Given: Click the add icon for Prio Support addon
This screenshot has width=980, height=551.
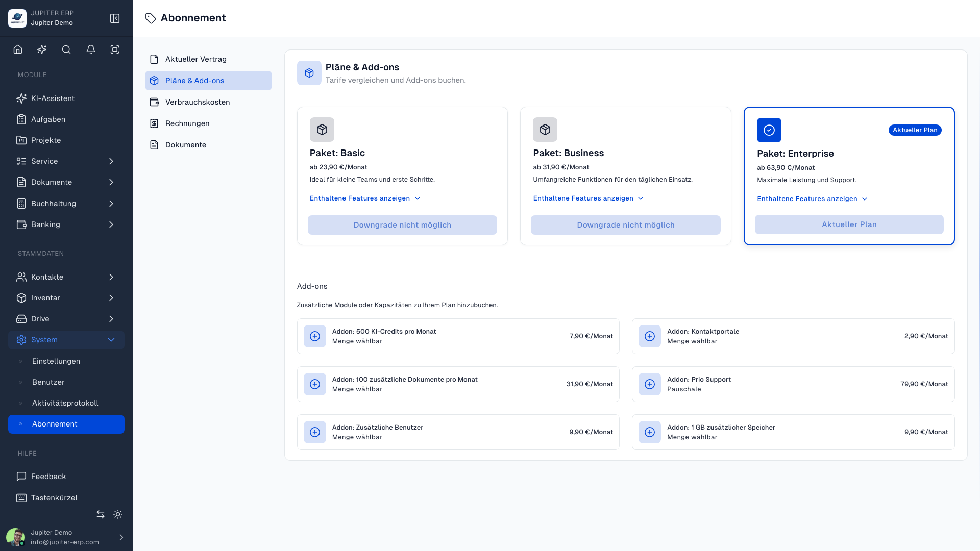Looking at the screenshot, I should tap(650, 384).
